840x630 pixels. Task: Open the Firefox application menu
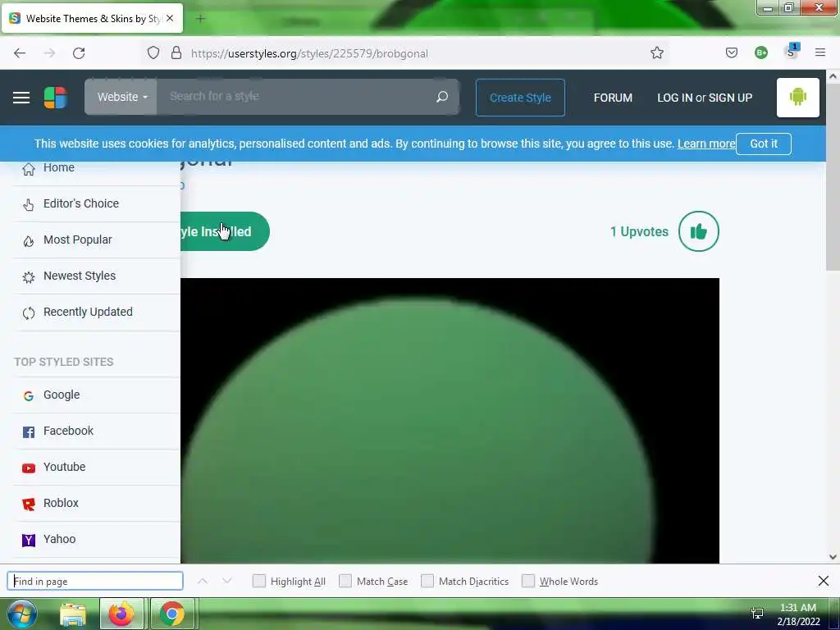click(x=820, y=52)
